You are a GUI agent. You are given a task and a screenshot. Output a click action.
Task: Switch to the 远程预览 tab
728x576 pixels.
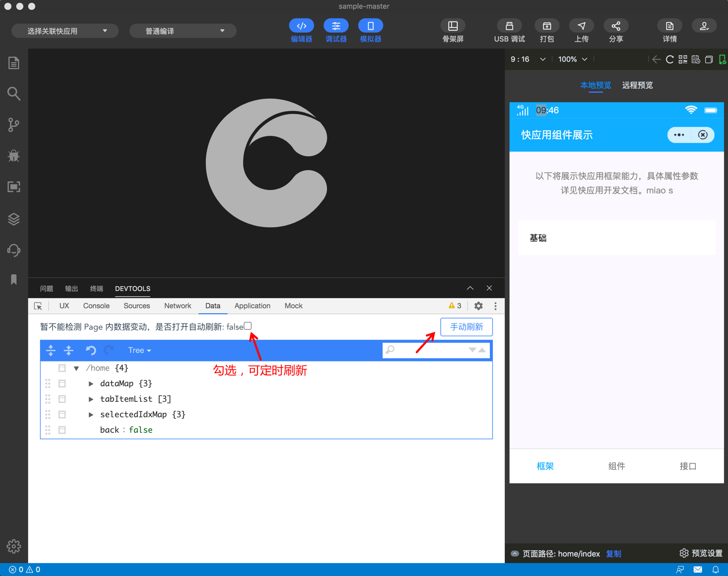(637, 85)
